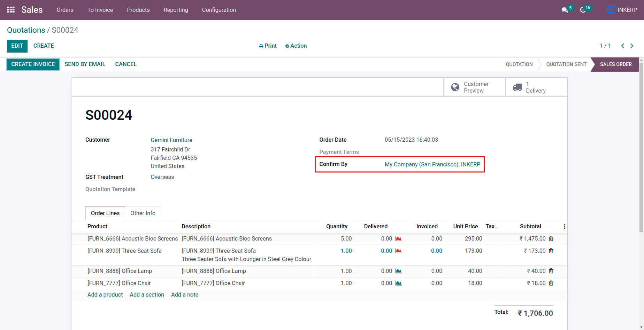Click the CANCEL button

tap(126, 64)
